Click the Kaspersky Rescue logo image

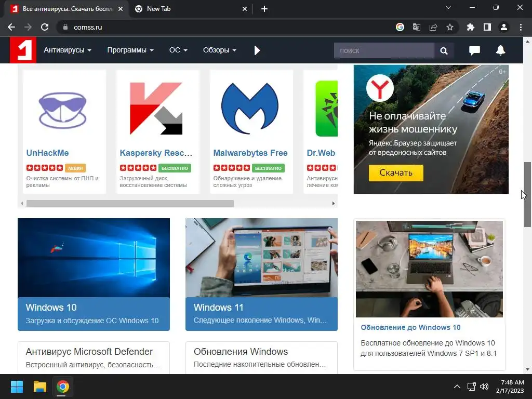pyautogui.click(x=156, y=108)
